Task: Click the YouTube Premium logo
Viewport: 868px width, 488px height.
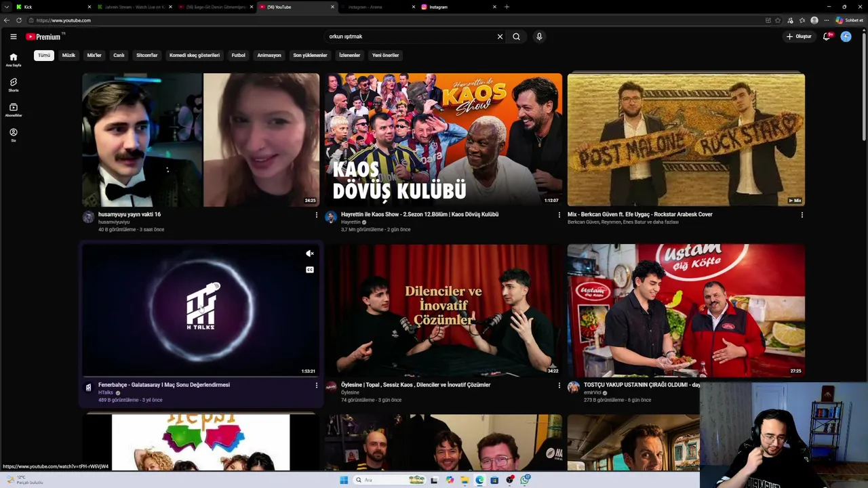Action: 43,37
